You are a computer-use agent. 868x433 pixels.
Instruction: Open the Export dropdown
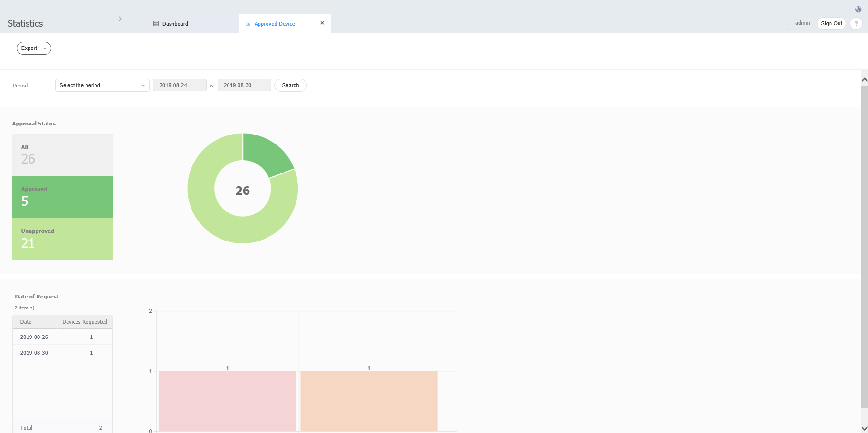tap(34, 48)
